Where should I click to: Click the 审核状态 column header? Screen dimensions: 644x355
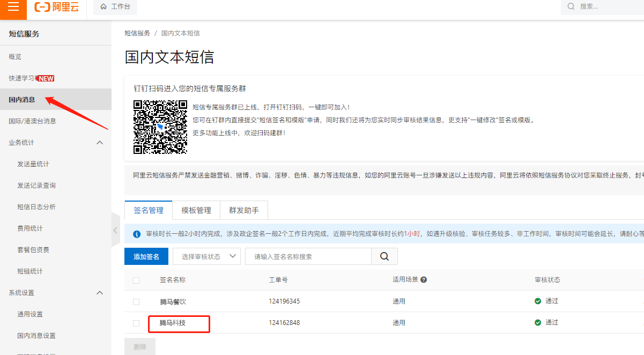coord(547,280)
